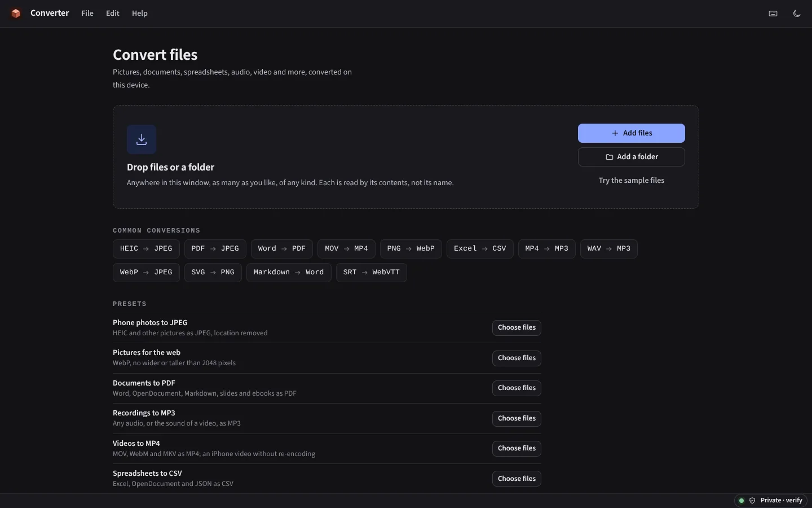Open the keyboard shortcuts icon

773,14
